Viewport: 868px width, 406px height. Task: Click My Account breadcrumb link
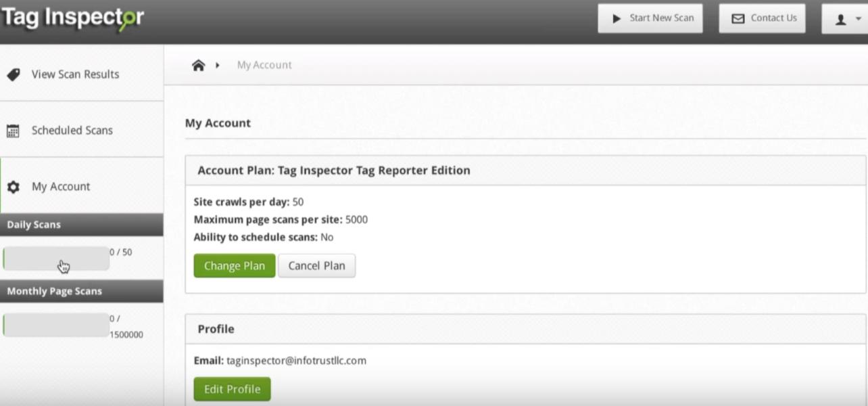pyautogui.click(x=264, y=65)
